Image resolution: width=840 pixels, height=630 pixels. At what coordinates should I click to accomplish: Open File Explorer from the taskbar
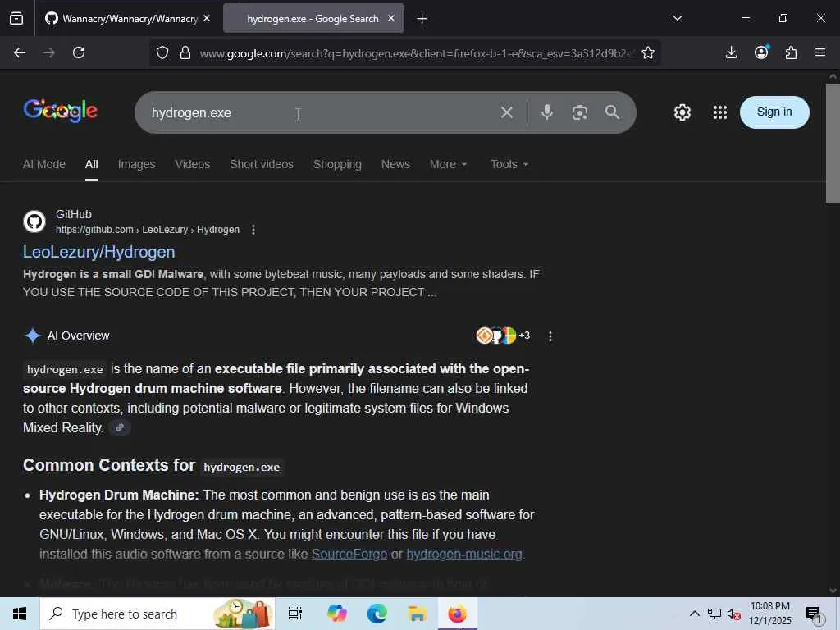418,614
